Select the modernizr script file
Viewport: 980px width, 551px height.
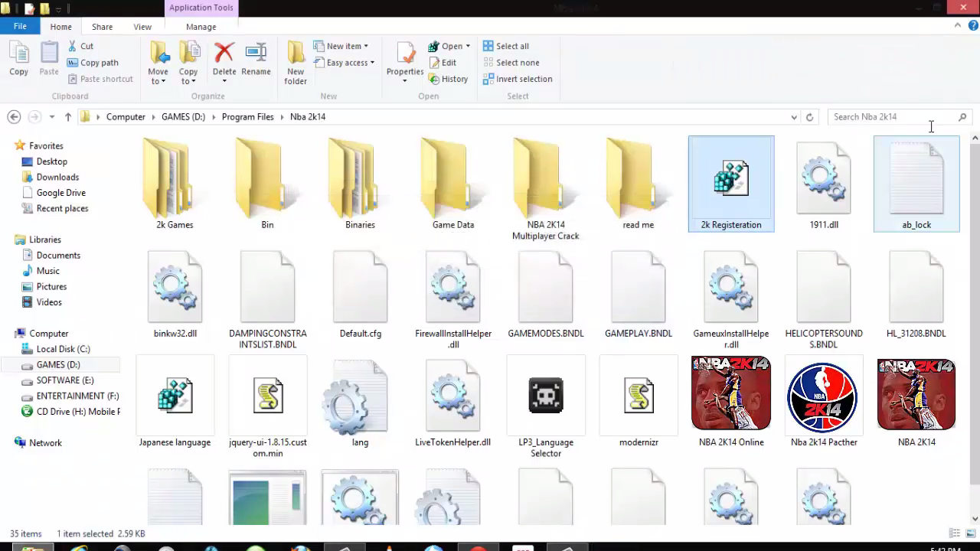[639, 402]
